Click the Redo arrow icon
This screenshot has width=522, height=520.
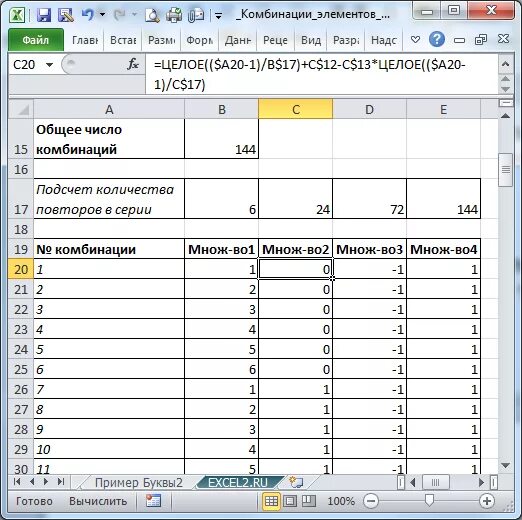coord(120,15)
